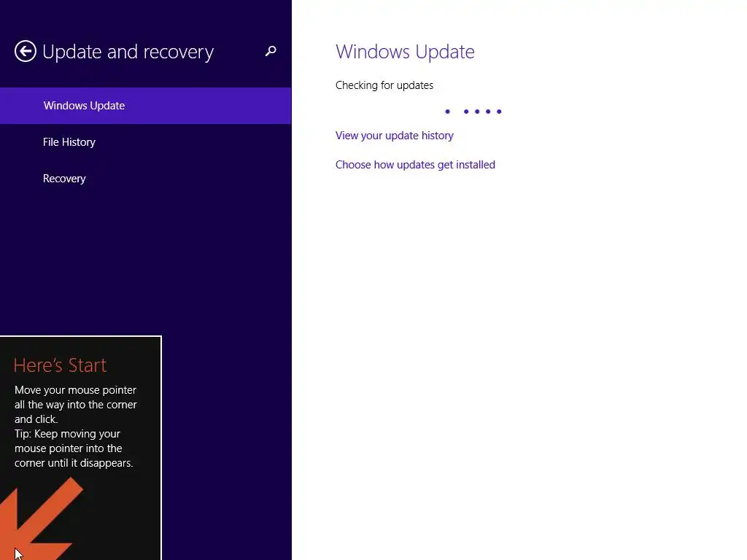Click View your update history link

coord(395,136)
